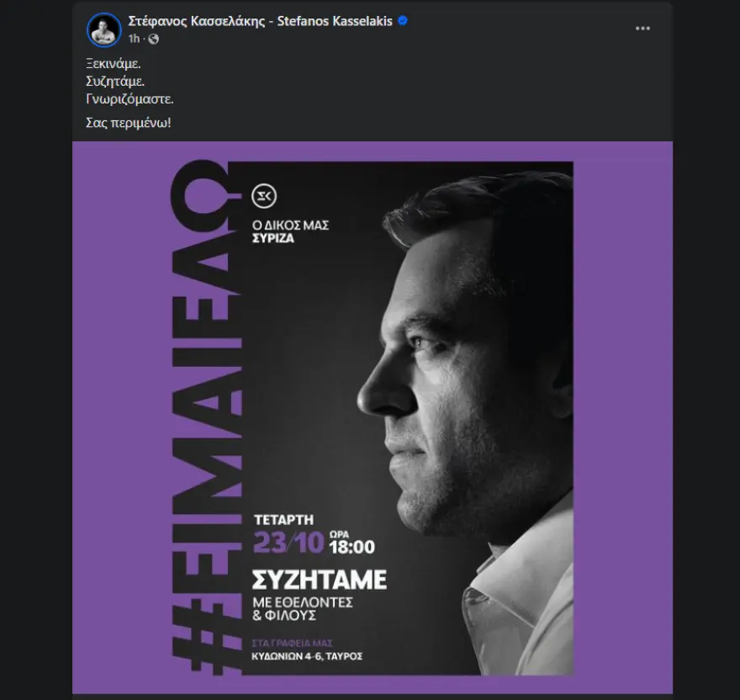Screen dimensions: 740x700
Task: Click the purple "23/10" date on the poster
Action: (x=288, y=545)
